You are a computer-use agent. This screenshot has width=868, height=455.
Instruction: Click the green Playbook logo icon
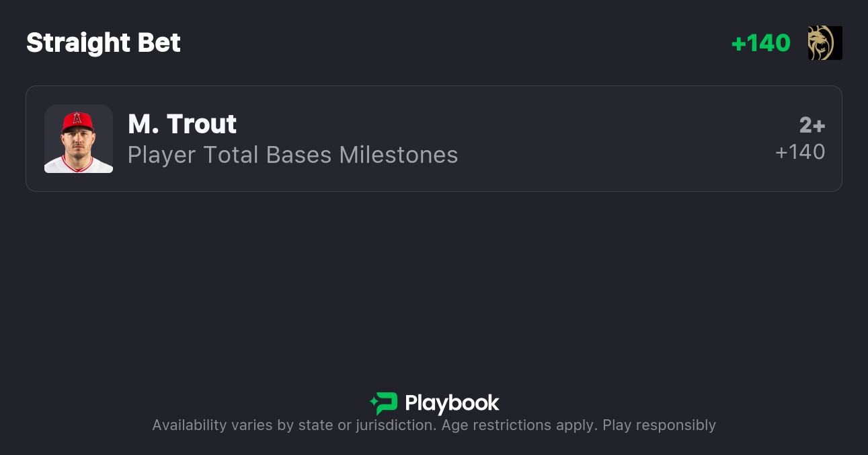(386, 403)
